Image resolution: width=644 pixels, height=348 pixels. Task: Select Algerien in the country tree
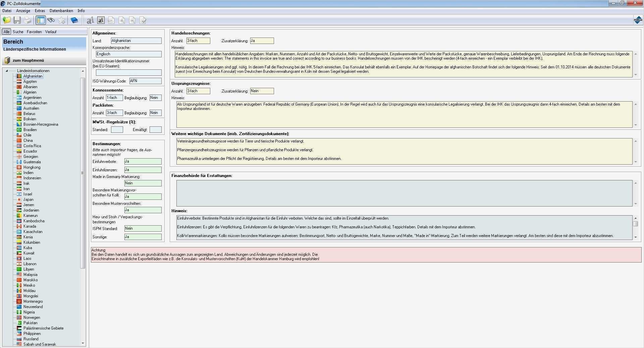pos(30,92)
